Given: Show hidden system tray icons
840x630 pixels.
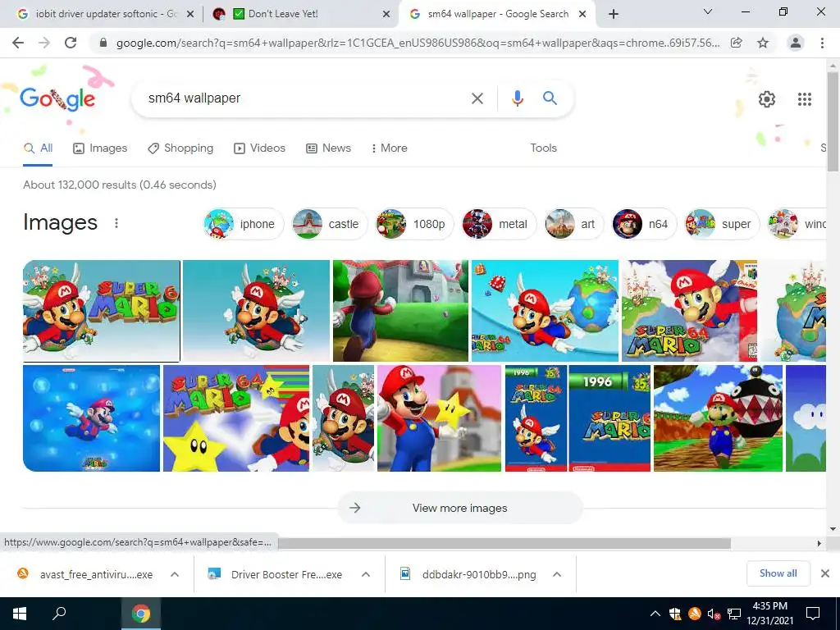Looking at the screenshot, I should click(655, 614).
